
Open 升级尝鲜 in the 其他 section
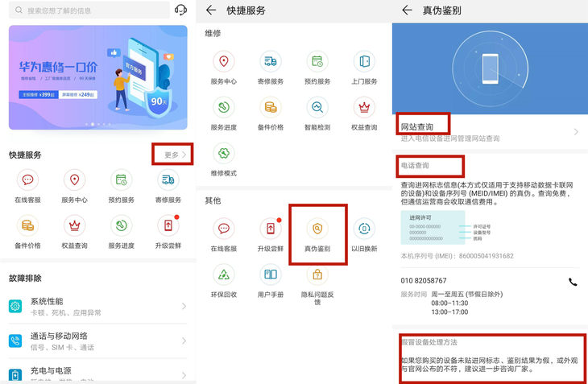(271, 235)
